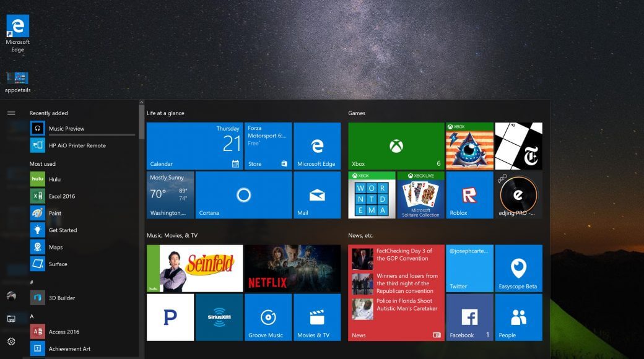Open the News tile headlines
The width and height of the screenshot is (644, 359).
pos(396,292)
